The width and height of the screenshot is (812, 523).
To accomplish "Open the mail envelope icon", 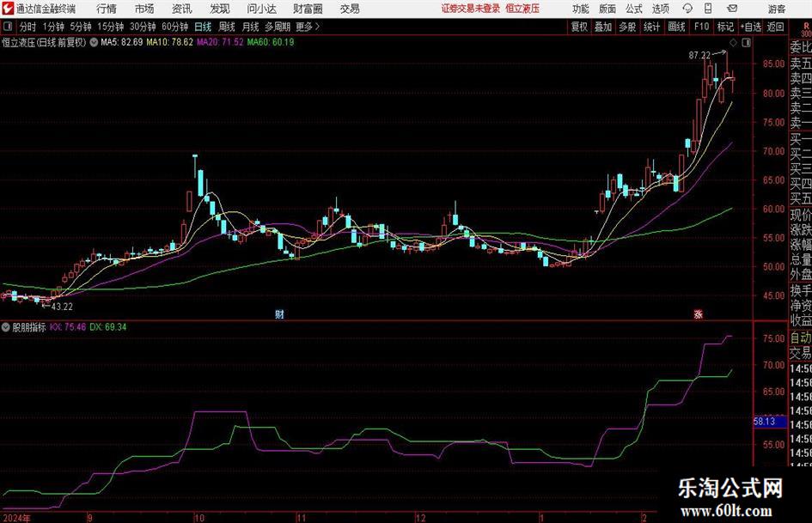I will pyautogui.click(x=732, y=9).
